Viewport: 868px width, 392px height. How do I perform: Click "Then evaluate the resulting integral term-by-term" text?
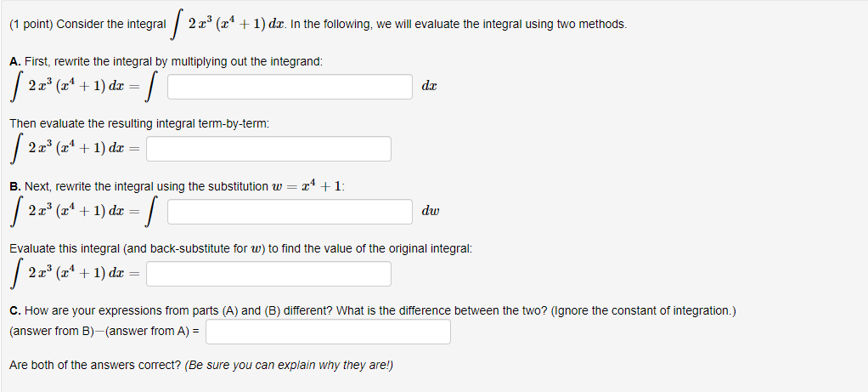click(x=139, y=124)
